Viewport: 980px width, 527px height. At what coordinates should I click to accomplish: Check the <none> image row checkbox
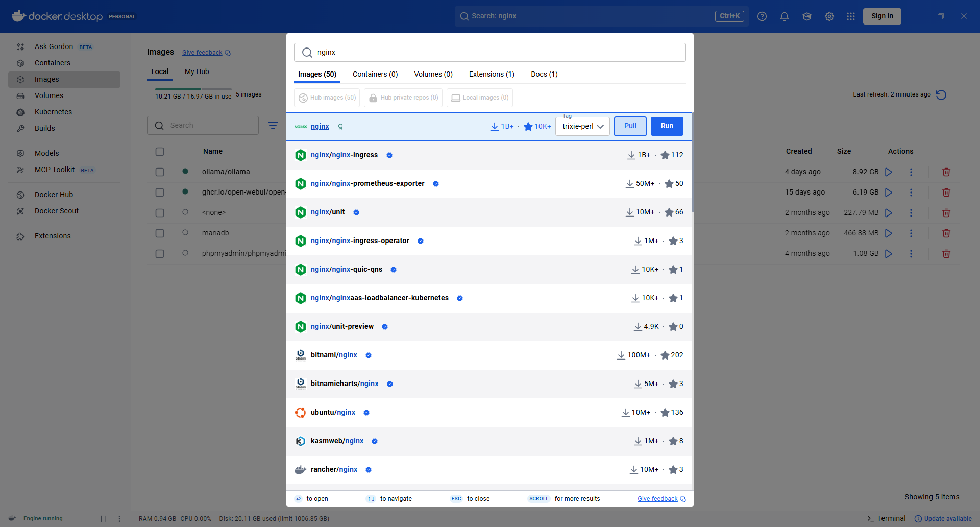tap(160, 213)
